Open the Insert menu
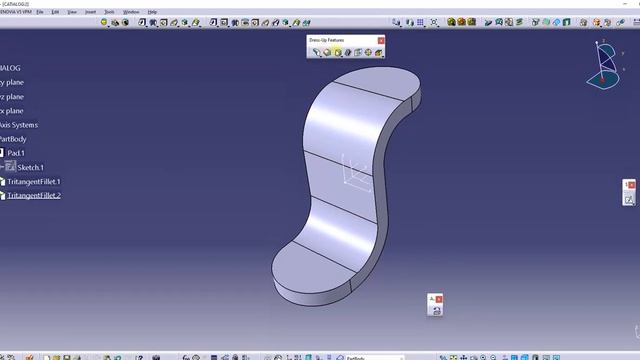 pos(90,12)
